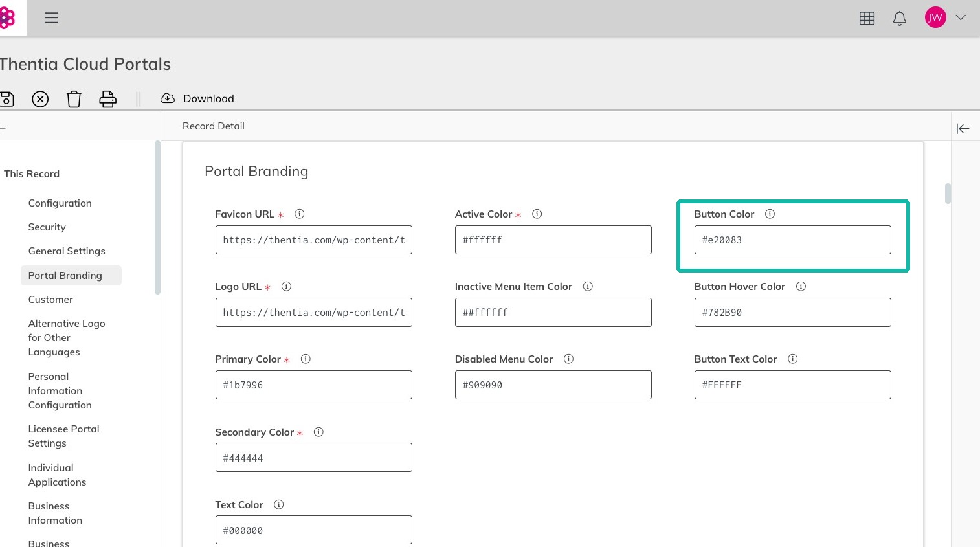Expand the JW user account dropdown
This screenshot has height=547, width=980.
click(961, 17)
